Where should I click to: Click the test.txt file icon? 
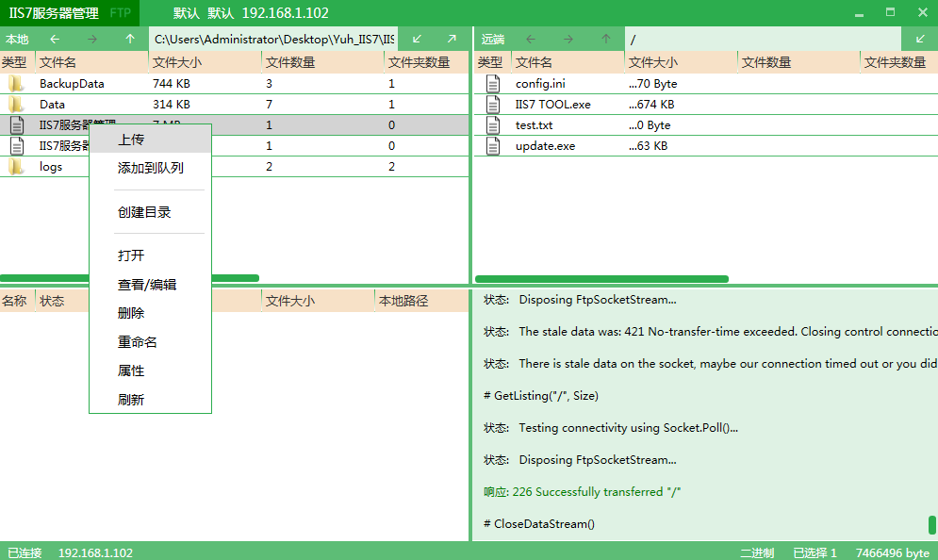click(x=493, y=125)
